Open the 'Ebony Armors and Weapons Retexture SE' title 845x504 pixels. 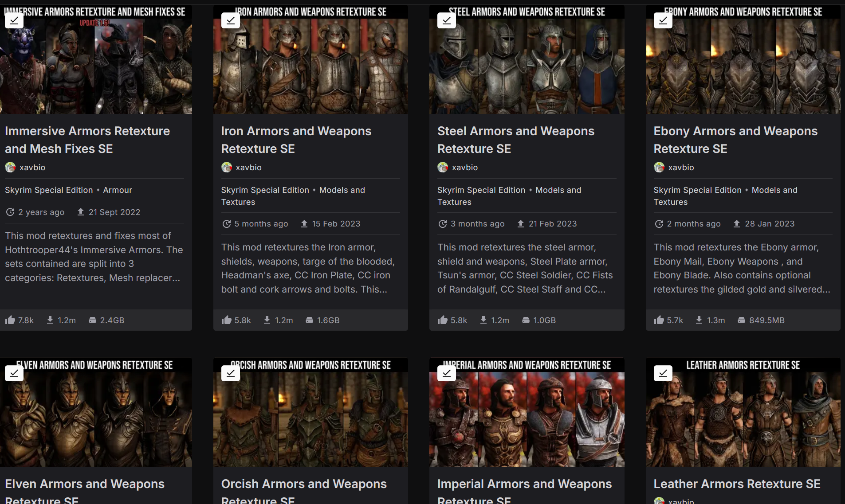[735, 140]
